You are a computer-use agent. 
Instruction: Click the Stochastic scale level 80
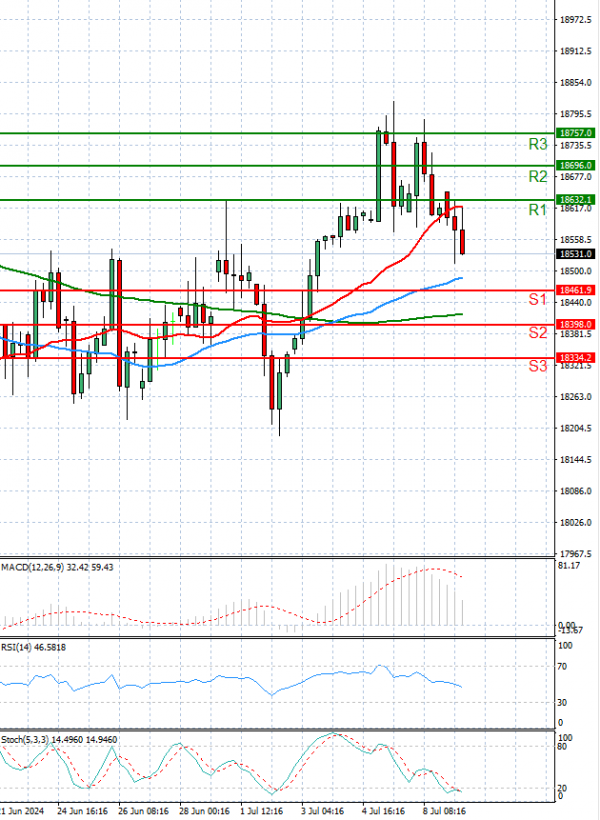[x=562, y=747]
